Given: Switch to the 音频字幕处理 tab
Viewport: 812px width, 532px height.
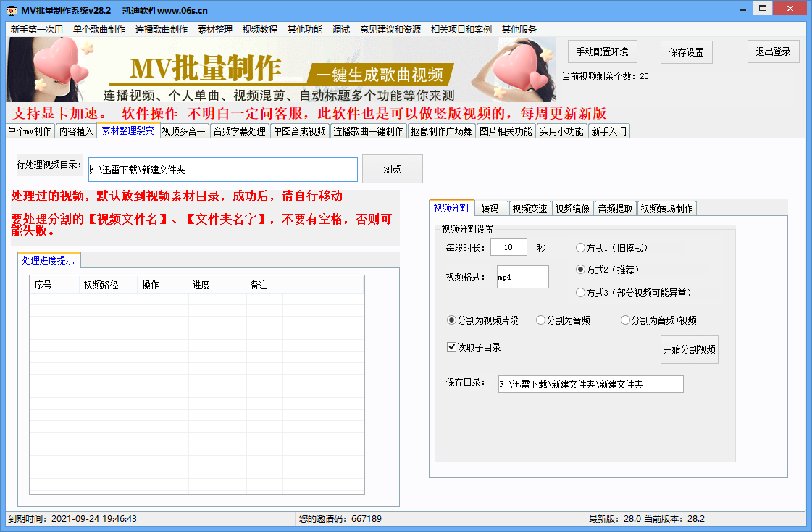Looking at the screenshot, I should pyautogui.click(x=239, y=131).
